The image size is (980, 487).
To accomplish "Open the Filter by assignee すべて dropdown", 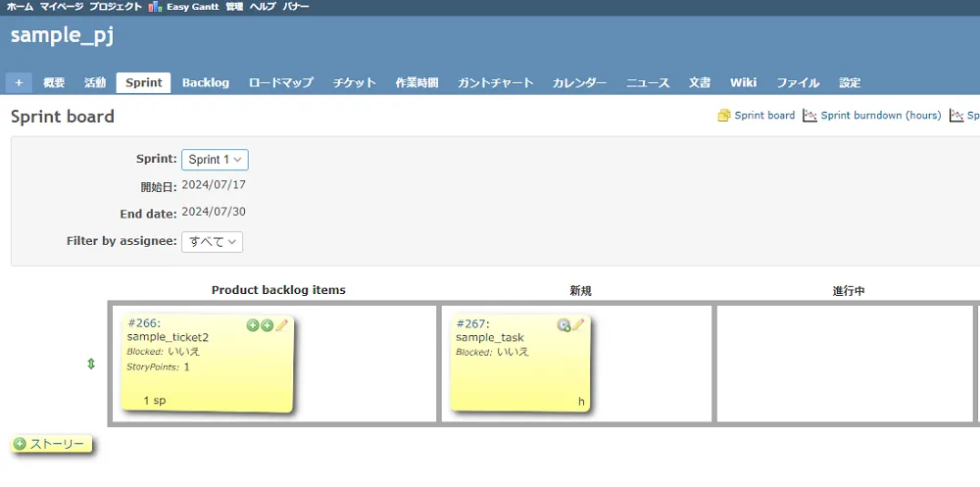I will 212,242.
